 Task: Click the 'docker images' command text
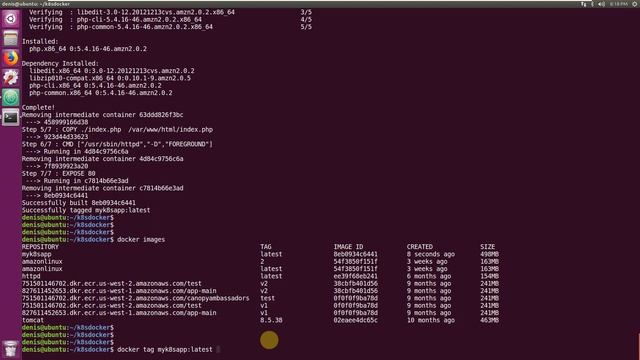point(141,240)
